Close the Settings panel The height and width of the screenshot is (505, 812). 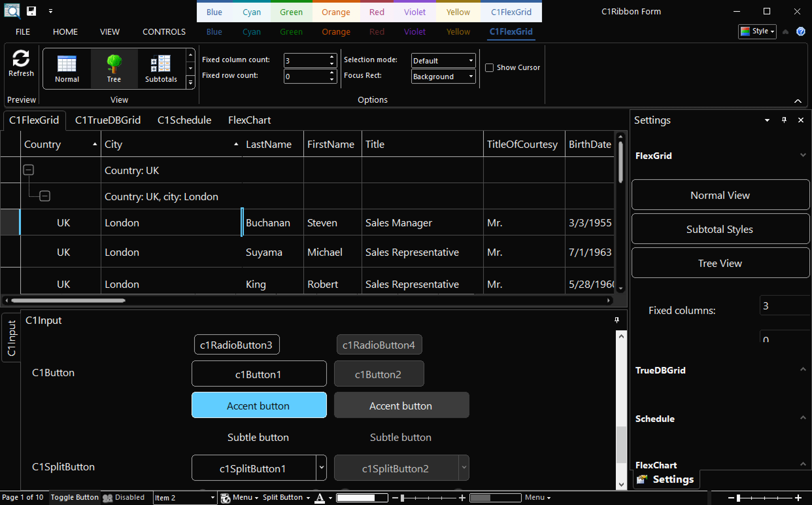pyautogui.click(x=801, y=120)
